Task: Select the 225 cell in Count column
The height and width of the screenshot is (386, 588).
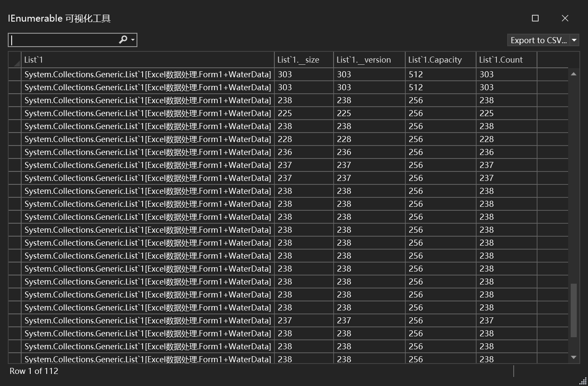Action: (506, 113)
